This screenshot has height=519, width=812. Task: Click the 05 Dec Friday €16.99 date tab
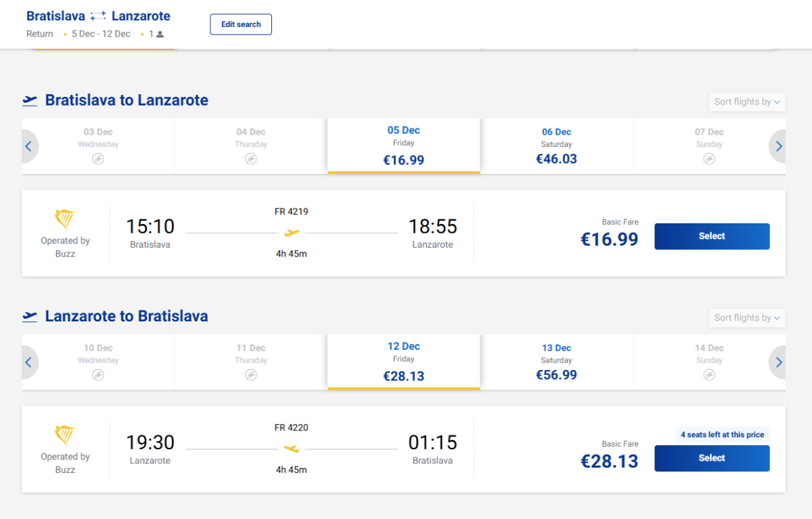(404, 146)
